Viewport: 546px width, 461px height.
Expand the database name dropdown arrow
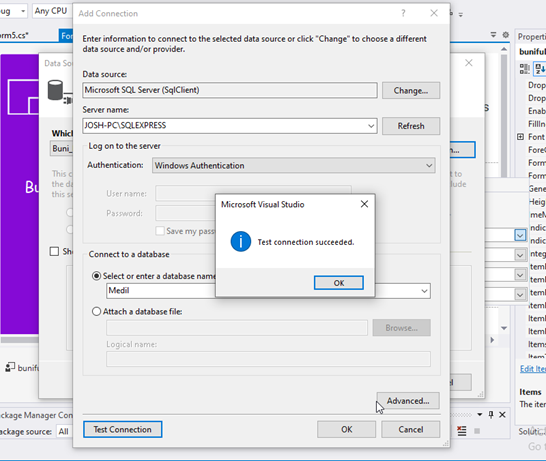click(424, 291)
